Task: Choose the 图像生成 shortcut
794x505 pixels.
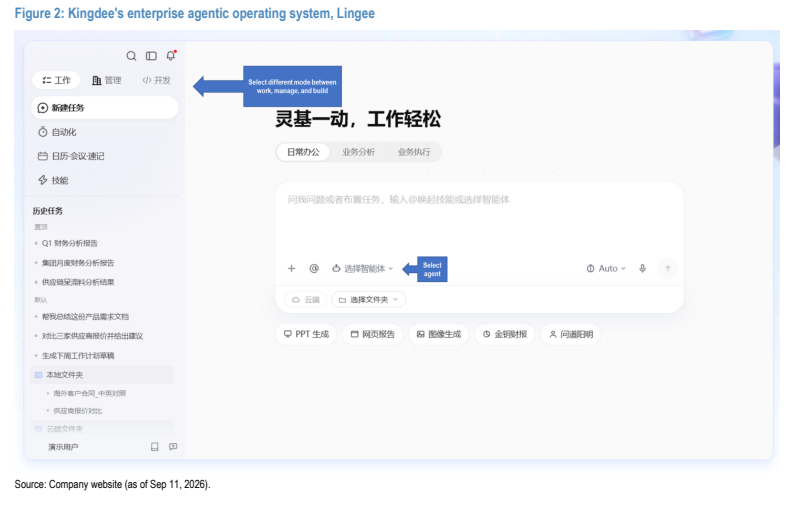Action: (439, 334)
